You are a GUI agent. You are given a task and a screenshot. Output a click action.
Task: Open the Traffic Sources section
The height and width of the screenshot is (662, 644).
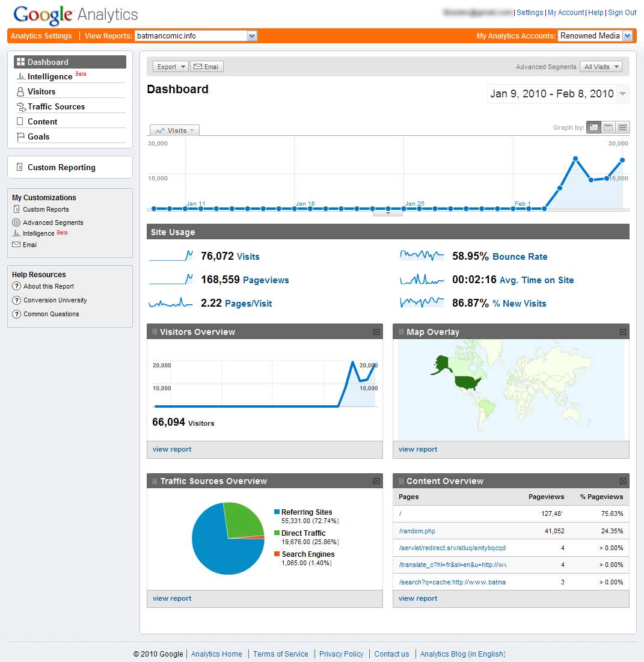(56, 107)
